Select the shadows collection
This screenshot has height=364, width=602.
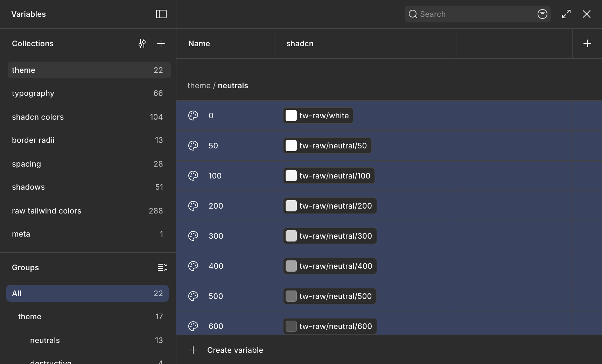pyautogui.click(x=89, y=187)
